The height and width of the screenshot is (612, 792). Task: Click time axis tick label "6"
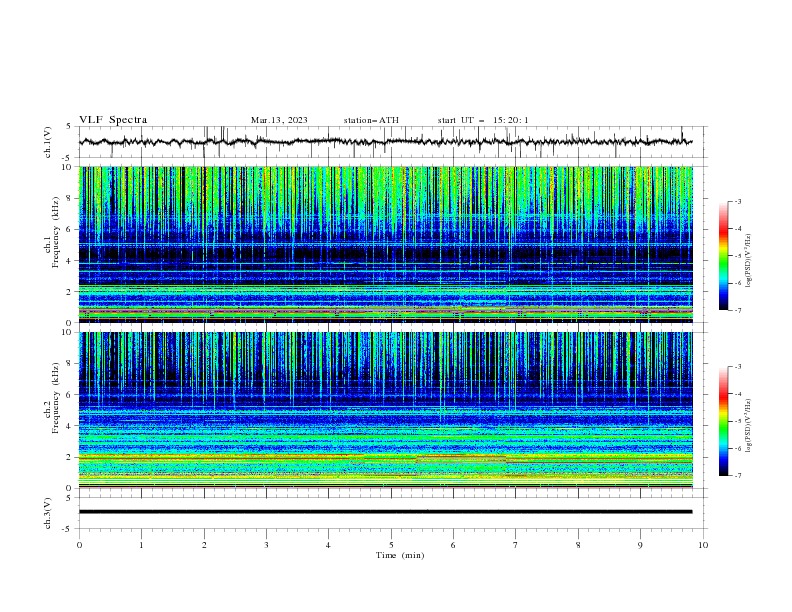coord(453,545)
